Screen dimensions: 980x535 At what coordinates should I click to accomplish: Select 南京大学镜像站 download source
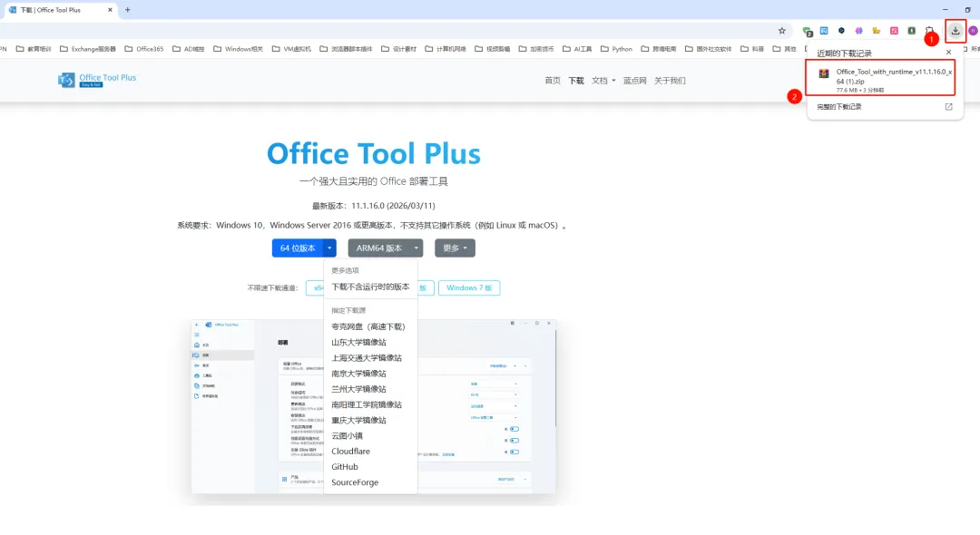pos(370,374)
